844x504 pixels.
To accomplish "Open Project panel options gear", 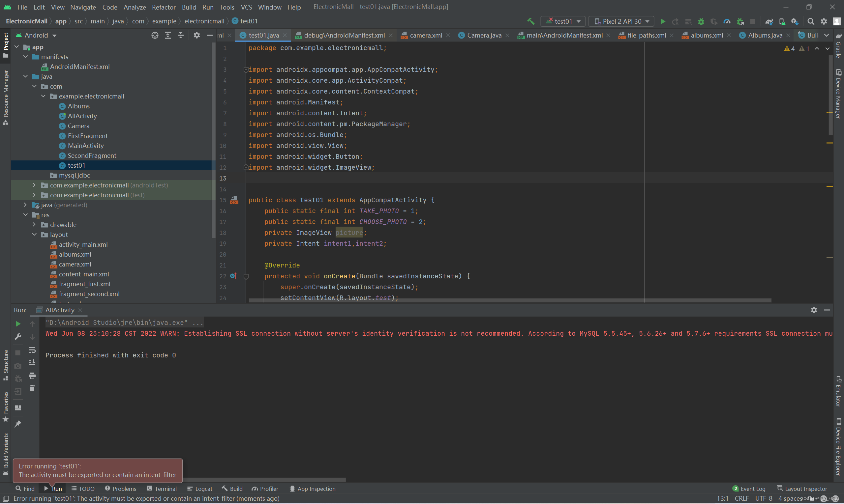I will (x=196, y=35).
